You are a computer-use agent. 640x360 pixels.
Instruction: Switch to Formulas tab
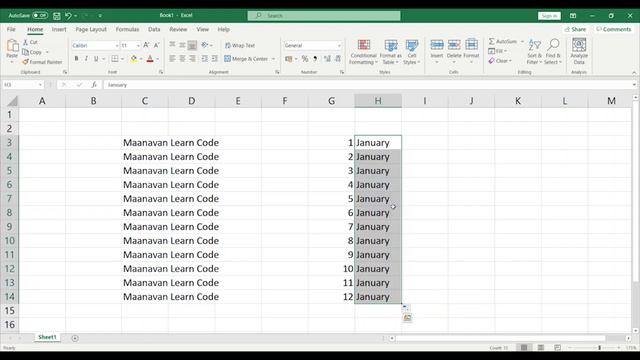click(x=127, y=29)
